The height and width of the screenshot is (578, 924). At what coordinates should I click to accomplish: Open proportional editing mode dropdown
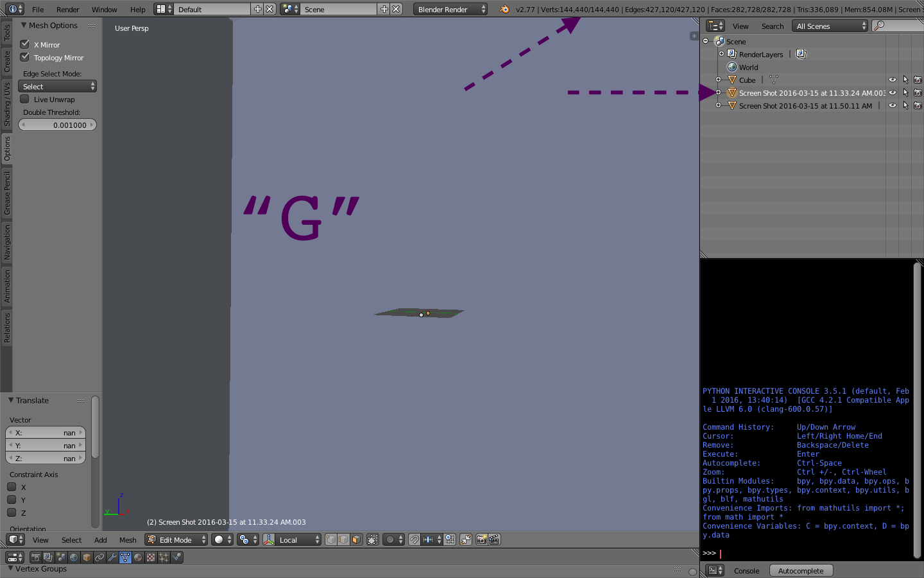393,540
